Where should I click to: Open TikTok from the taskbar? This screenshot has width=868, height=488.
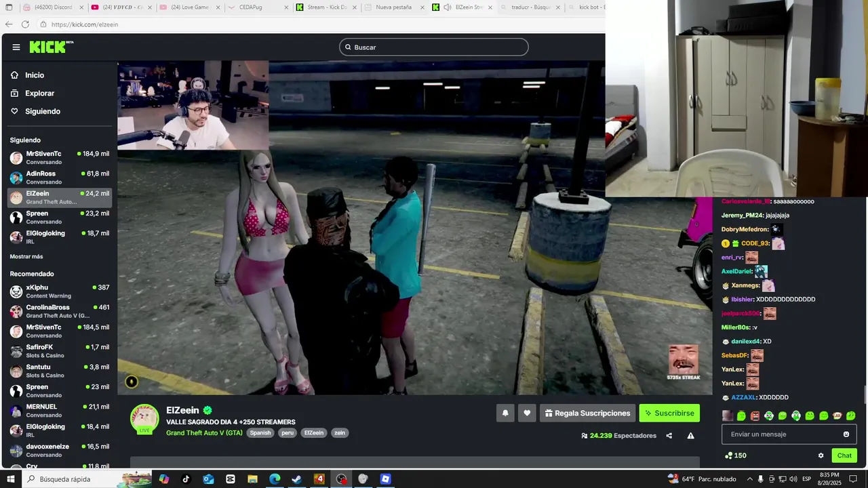[x=186, y=479]
